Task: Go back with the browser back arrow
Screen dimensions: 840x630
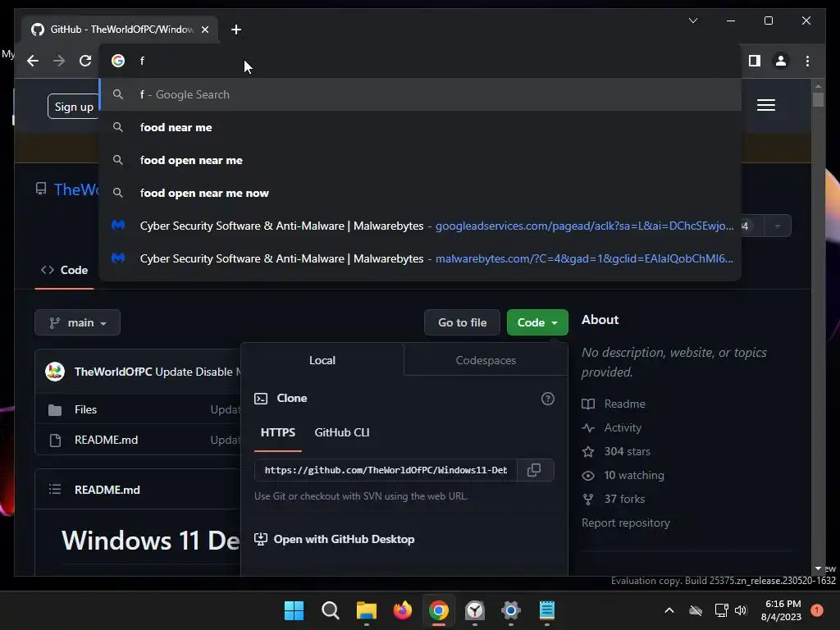Action: (33, 61)
